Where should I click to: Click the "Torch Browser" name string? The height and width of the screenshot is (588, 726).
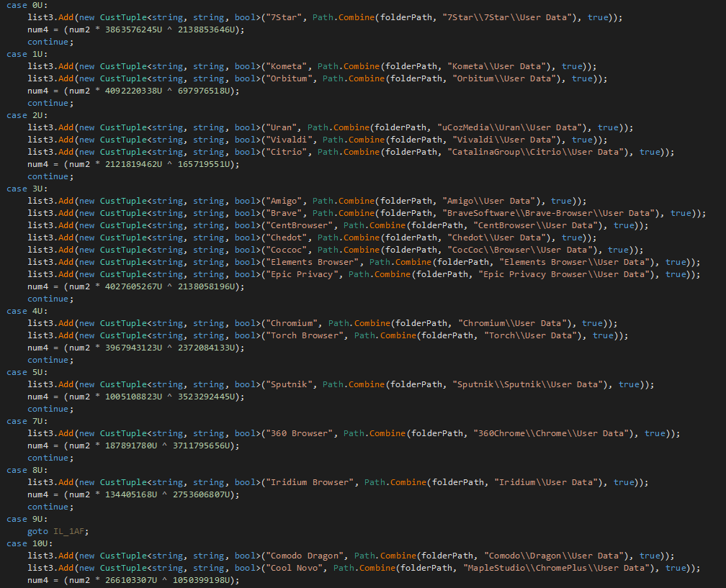click(x=304, y=336)
